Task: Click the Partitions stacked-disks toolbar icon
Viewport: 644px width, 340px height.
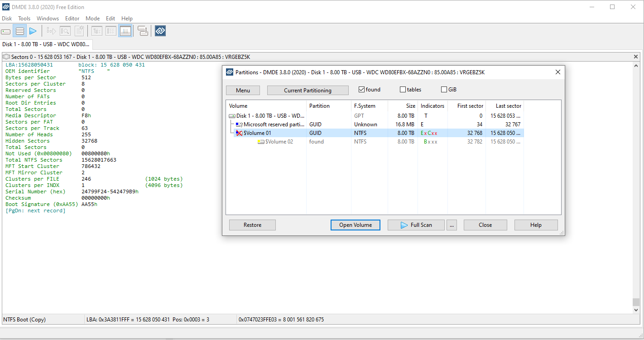Action: (x=19, y=31)
